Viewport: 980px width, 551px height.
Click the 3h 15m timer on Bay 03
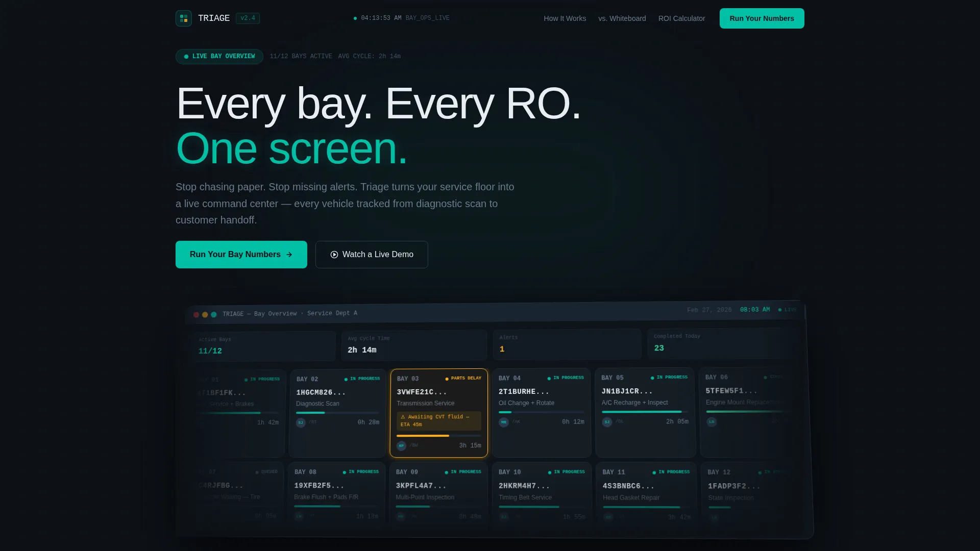(470, 446)
